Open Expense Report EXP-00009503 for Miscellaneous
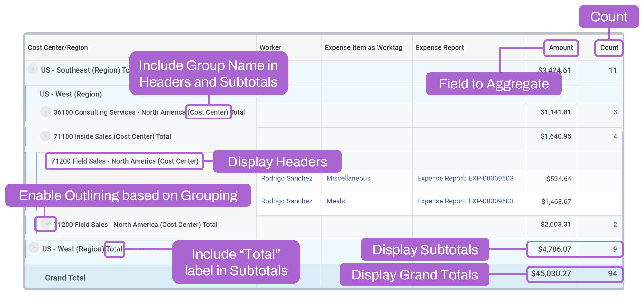Viewport: 644px width, 298px height. (x=465, y=178)
